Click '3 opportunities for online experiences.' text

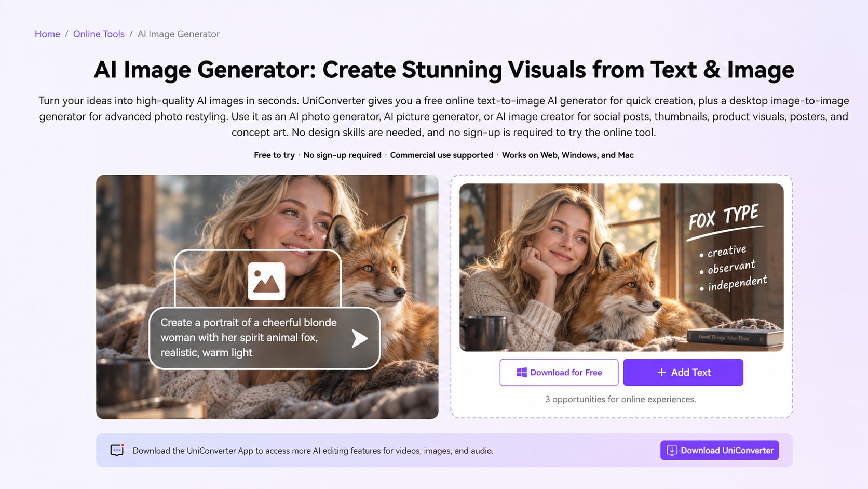[620, 399]
